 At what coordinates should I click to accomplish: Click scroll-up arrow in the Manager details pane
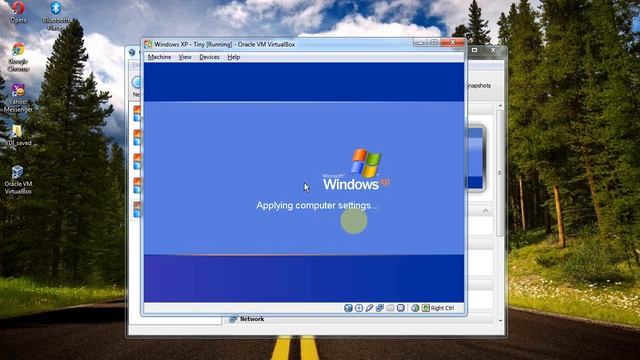(500, 106)
